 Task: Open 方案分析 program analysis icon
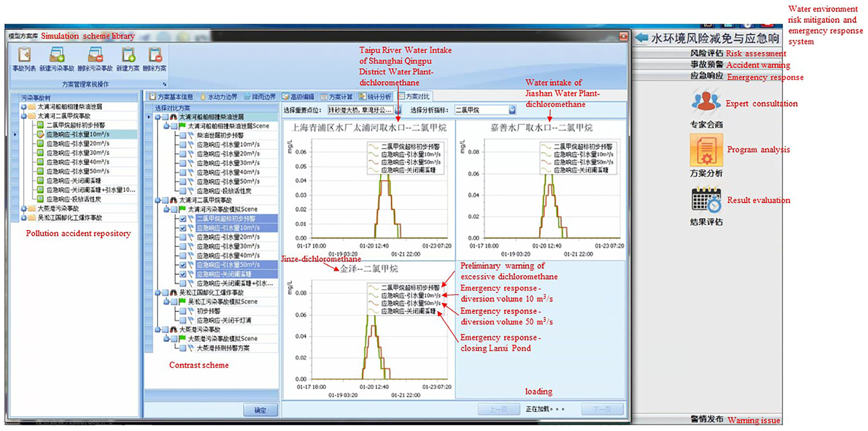[706, 150]
